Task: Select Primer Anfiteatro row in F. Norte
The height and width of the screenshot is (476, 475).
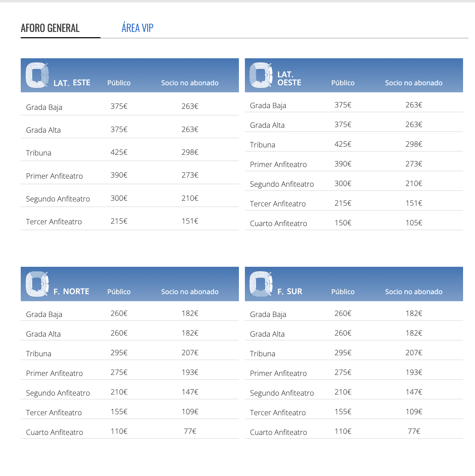Action: (54, 373)
